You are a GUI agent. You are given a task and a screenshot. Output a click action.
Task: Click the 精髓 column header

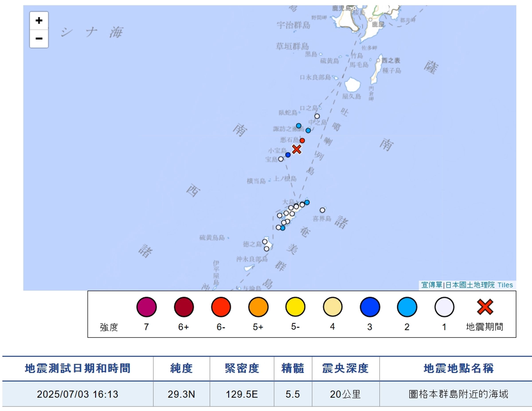point(293,368)
